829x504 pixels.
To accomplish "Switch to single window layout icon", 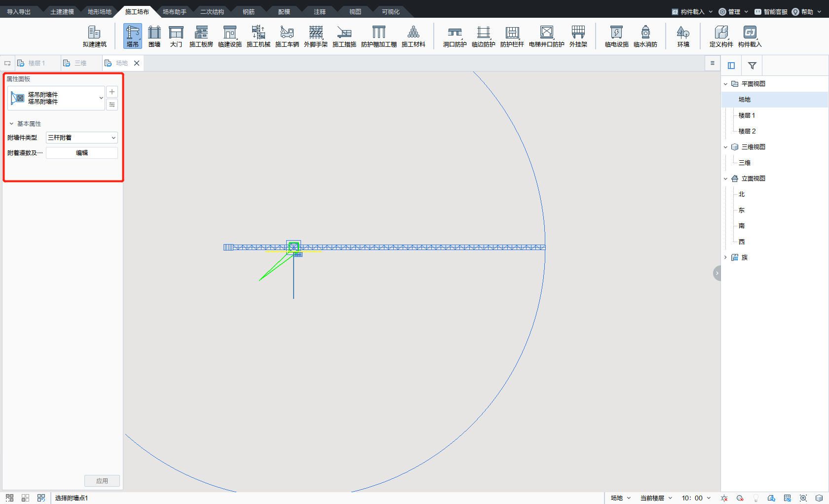I will tap(9, 498).
